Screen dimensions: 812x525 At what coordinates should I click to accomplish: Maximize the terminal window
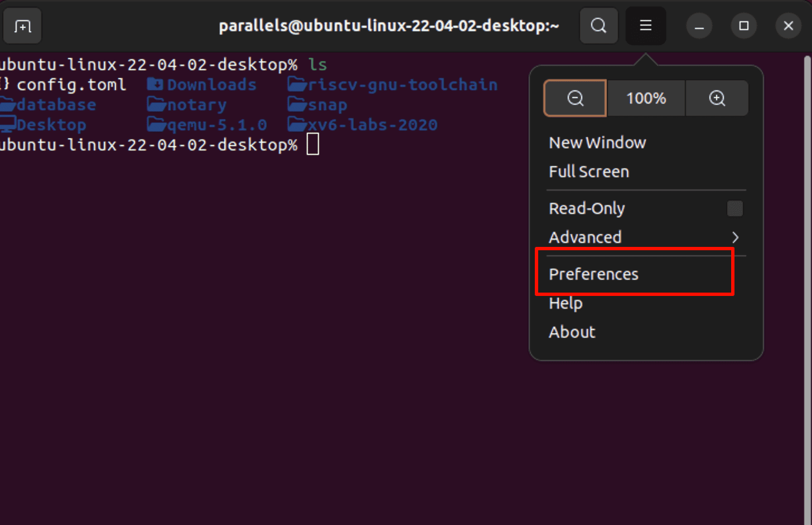point(743,26)
